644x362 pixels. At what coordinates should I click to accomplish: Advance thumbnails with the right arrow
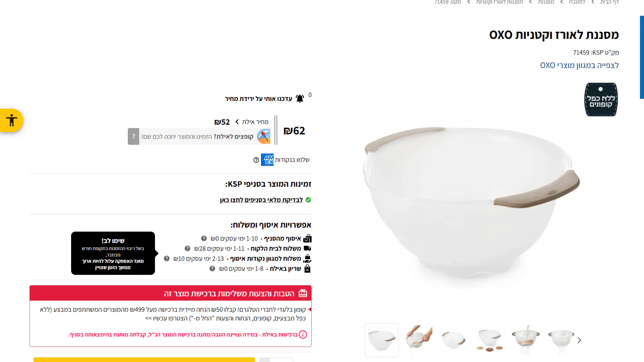(x=579, y=340)
